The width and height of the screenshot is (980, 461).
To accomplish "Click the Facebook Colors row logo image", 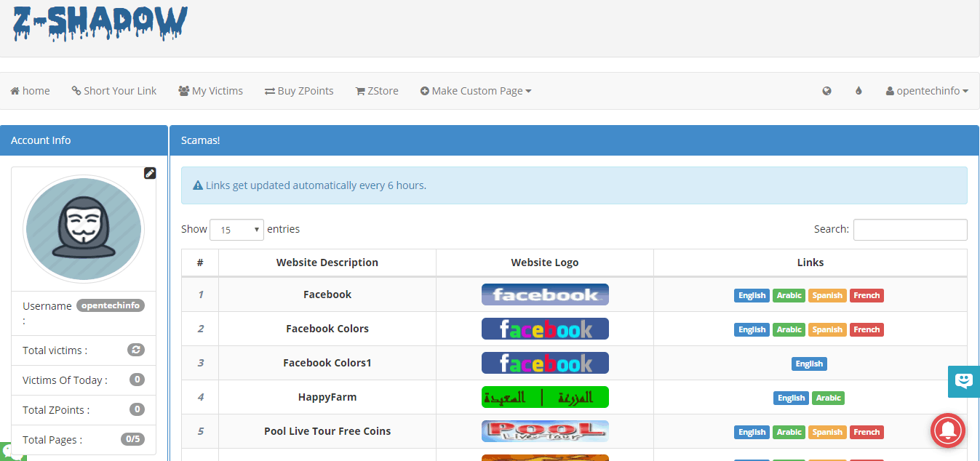I will (545, 329).
